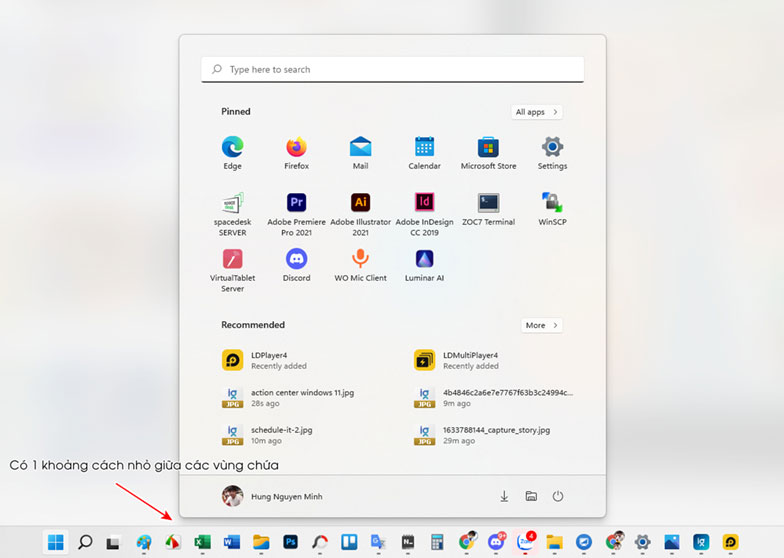The image size is (784, 558).
Task: Open Adobe Premiere Pro 2021
Action: click(296, 214)
